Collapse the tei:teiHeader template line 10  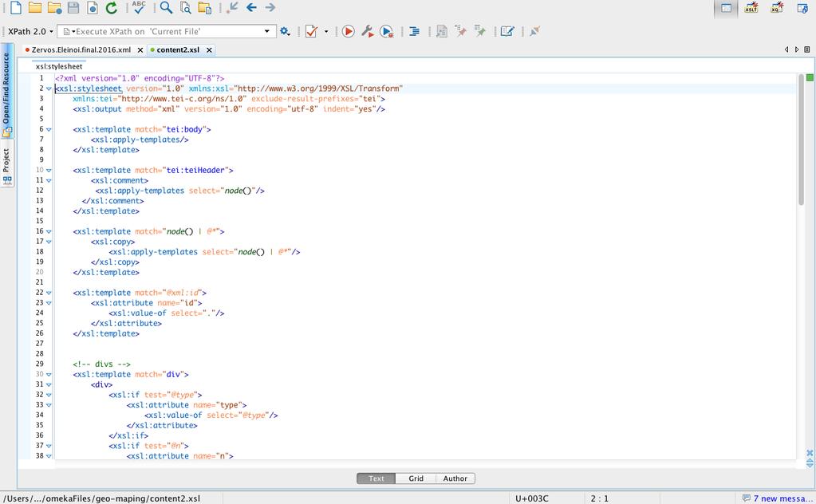point(49,170)
